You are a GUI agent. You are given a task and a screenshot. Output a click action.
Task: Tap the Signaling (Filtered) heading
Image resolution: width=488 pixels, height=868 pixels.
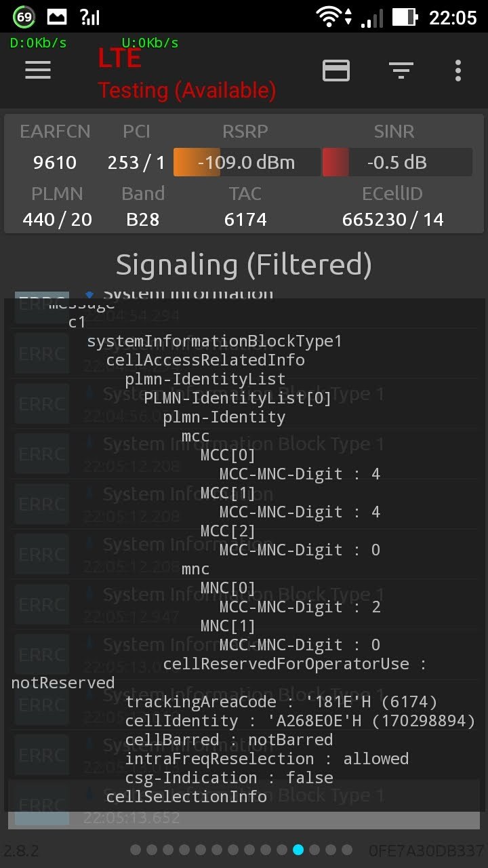pyautogui.click(x=244, y=264)
